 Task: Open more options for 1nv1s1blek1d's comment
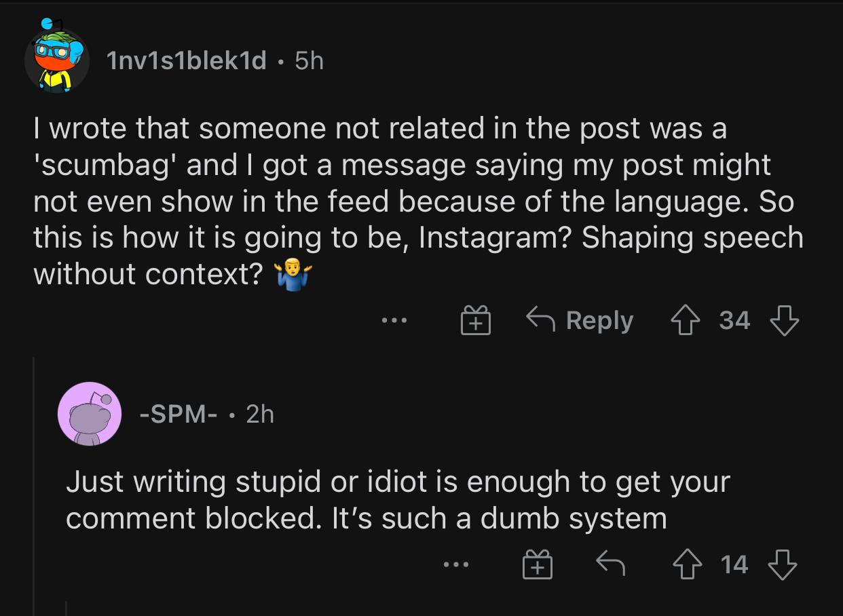(394, 320)
